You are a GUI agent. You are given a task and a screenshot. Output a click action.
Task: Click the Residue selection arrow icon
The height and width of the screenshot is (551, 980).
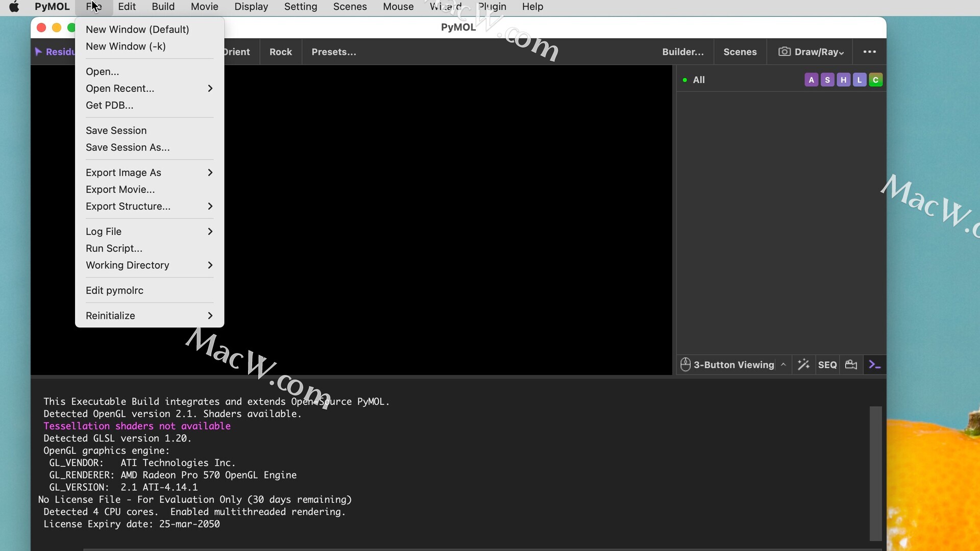[38, 52]
